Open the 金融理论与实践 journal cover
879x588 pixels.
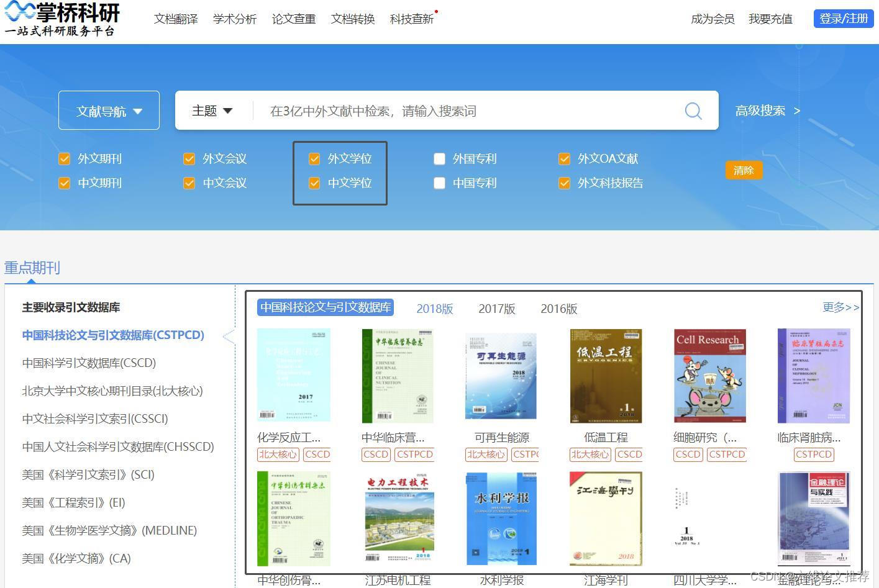point(814,518)
